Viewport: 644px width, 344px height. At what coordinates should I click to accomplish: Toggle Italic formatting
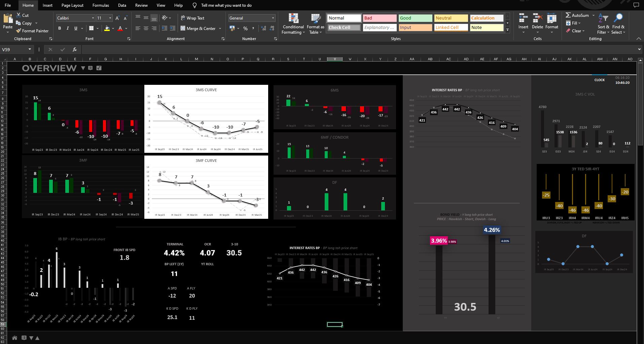pyautogui.click(x=68, y=28)
